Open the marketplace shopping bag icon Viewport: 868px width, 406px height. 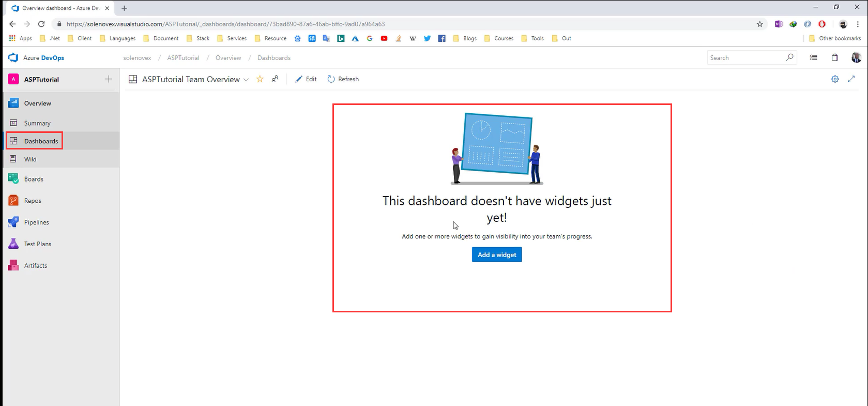[x=834, y=58]
